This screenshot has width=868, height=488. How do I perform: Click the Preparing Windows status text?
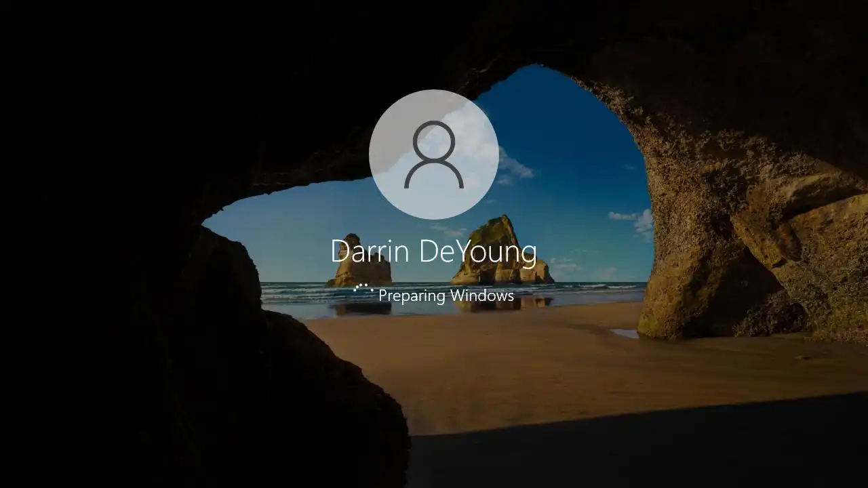pos(446,296)
